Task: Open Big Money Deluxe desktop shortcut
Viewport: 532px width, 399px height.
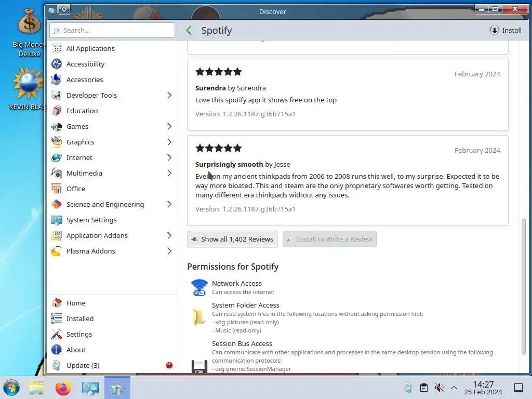Action: (x=29, y=33)
